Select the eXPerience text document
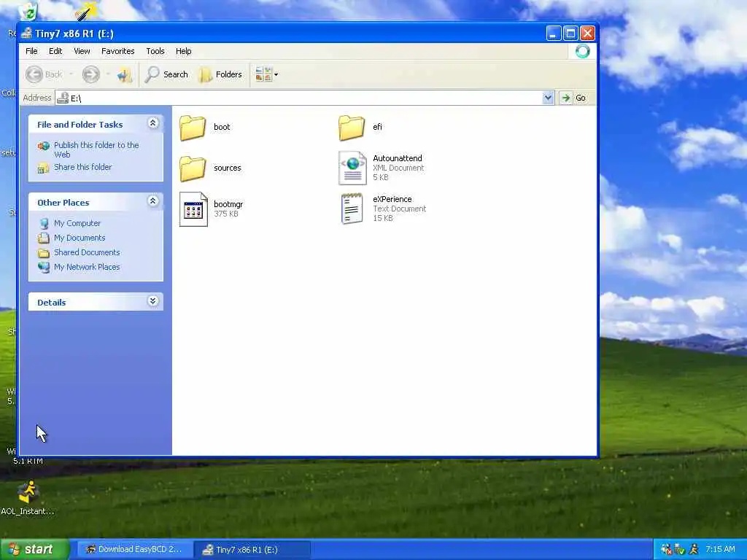Viewport: 747px width, 560px height. click(383, 209)
